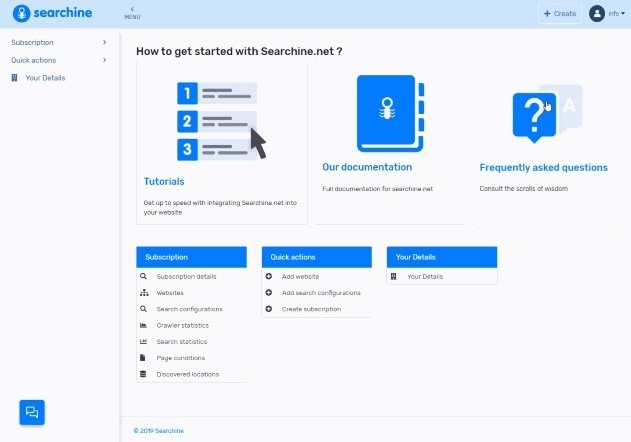Click chart icon next to Crawler statistics

[143, 325]
